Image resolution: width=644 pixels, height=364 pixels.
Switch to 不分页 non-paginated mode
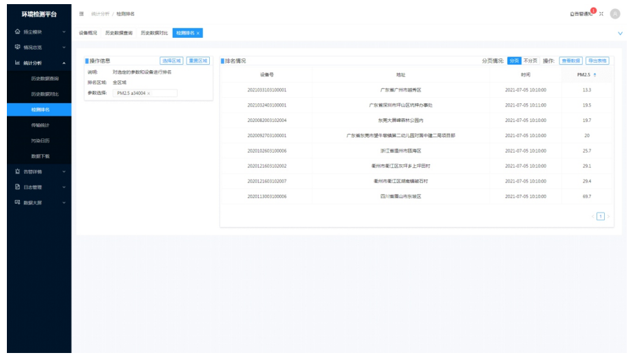[530, 61]
